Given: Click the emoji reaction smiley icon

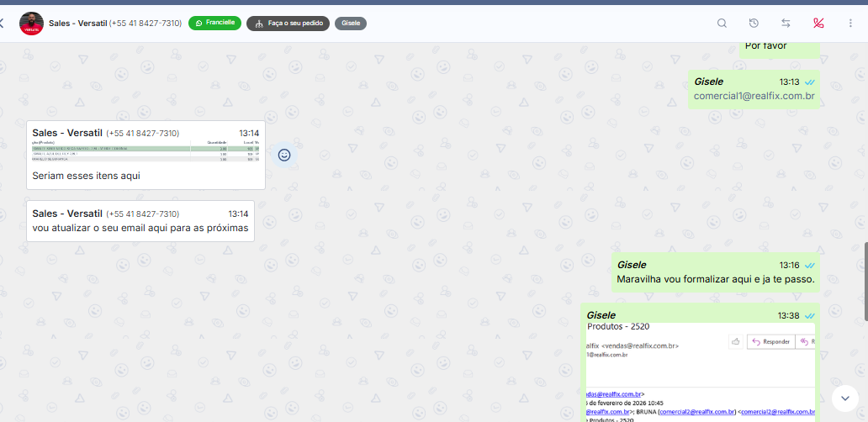Looking at the screenshot, I should pyautogui.click(x=284, y=156).
